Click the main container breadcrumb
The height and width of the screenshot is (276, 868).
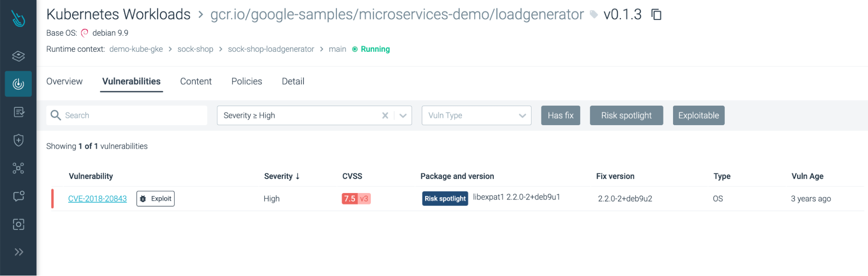337,49
